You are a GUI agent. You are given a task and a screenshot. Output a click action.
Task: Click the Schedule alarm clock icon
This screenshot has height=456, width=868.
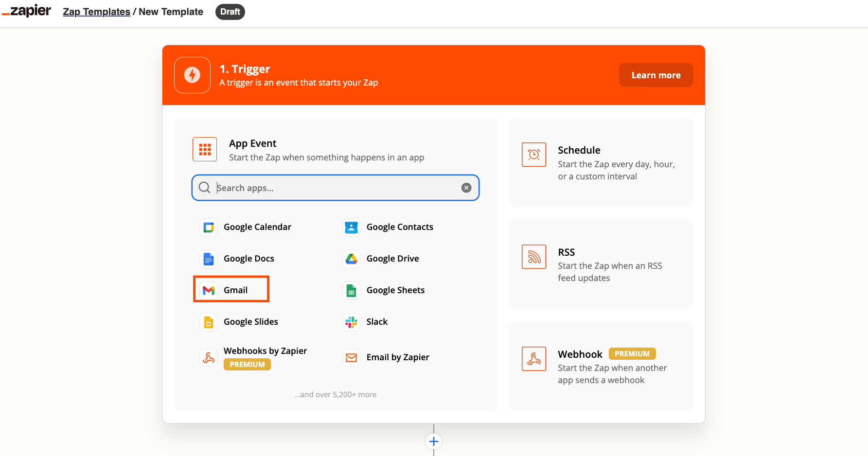tap(534, 155)
